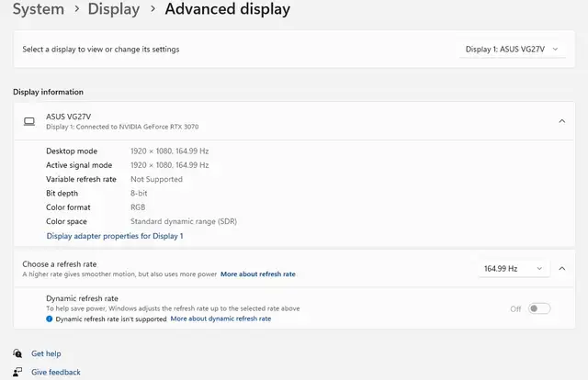This screenshot has width=588, height=380.
Task: Click the Color format RGB value
Action: click(138, 207)
